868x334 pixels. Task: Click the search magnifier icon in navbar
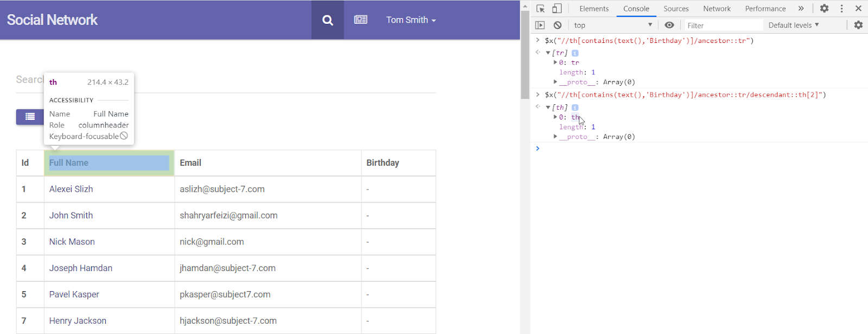tap(328, 20)
